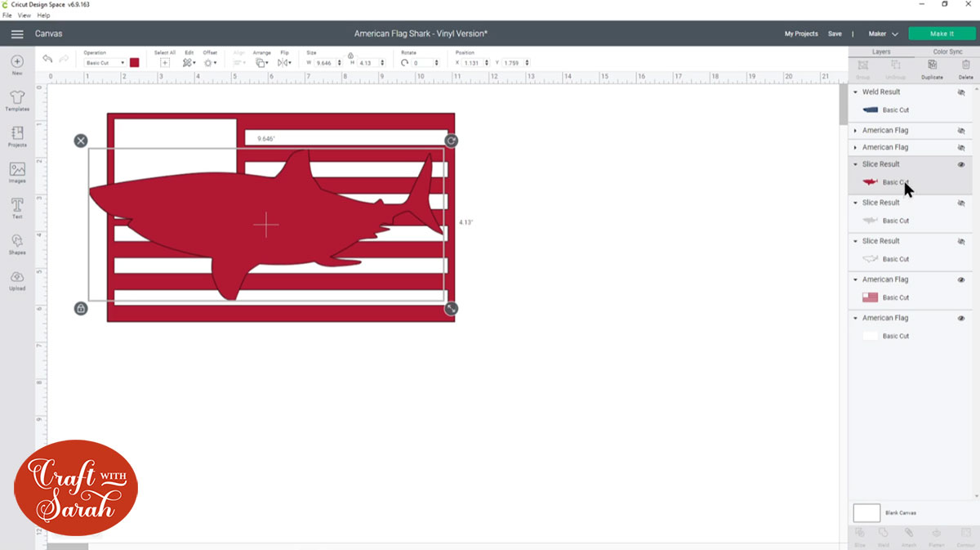Image resolution: width=980 pixels, height=550 pixels.
Task: Open the Contour tool
Action: 964,532
